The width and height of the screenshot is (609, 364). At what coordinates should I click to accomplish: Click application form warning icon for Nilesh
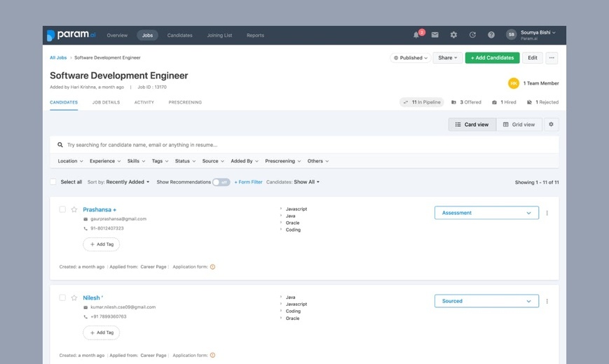(212, 355)
